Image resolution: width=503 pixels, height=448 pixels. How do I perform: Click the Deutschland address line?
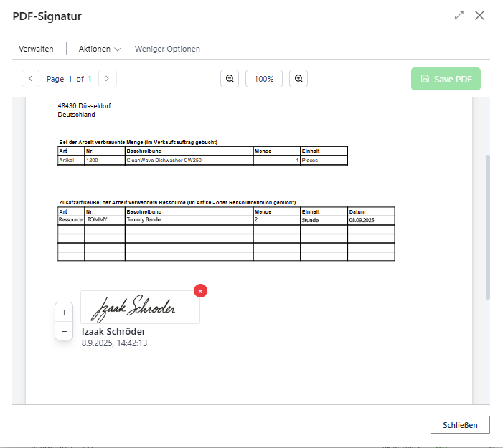click(x=76, y=115)
